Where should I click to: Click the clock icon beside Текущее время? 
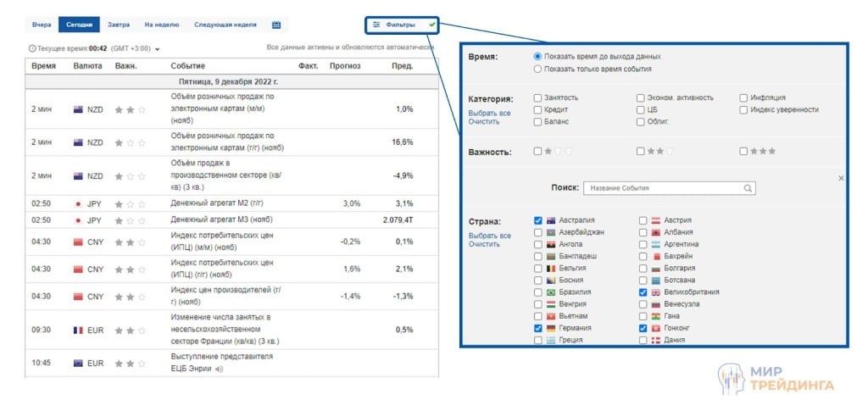(x=32, y=49)
